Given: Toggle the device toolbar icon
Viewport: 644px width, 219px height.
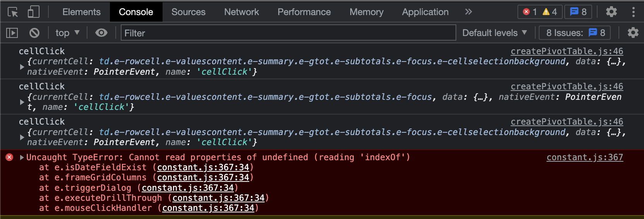Looking at the screenshot, I should click(33, 12).
